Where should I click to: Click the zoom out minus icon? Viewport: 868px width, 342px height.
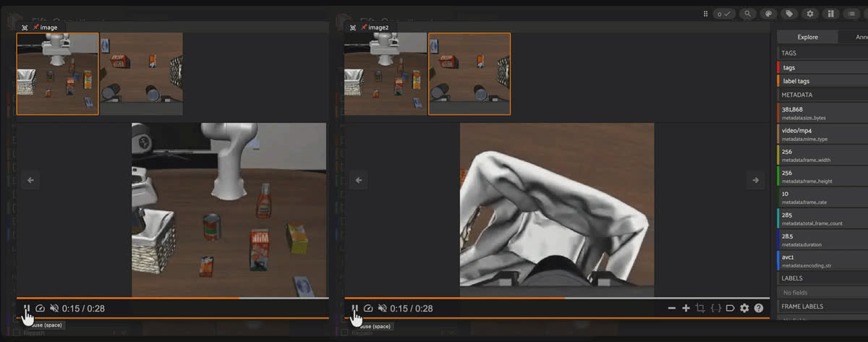pyautogui.click(x=672, y=308)
